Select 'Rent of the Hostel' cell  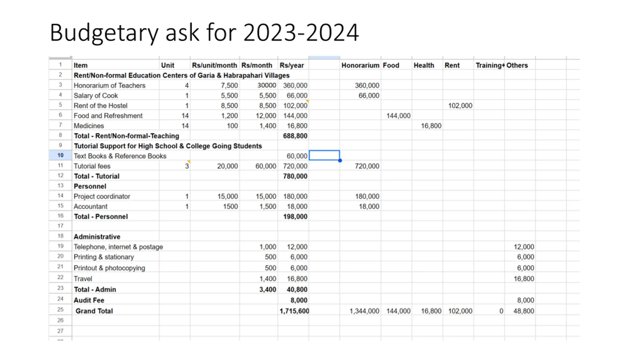click(x=115, y=105)
